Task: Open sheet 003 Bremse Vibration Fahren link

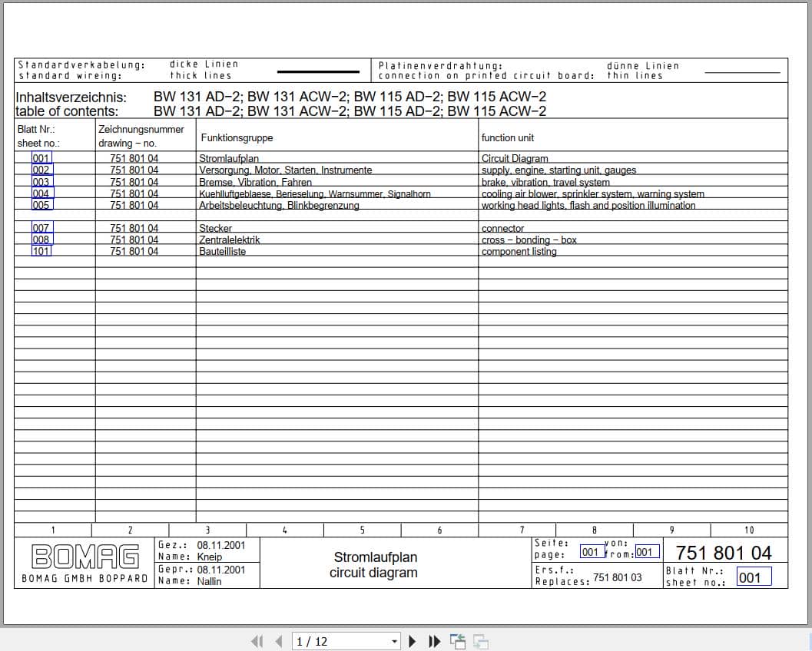Action: (41, 181)
